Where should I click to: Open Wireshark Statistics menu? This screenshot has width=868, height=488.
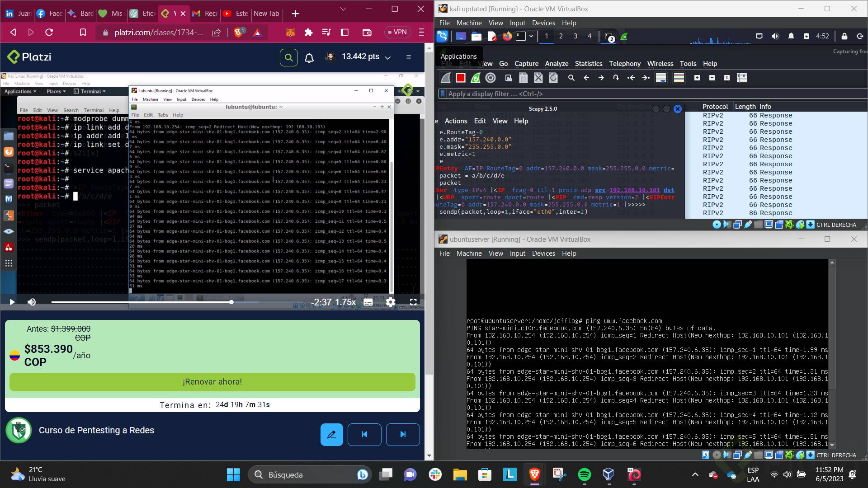588,64
